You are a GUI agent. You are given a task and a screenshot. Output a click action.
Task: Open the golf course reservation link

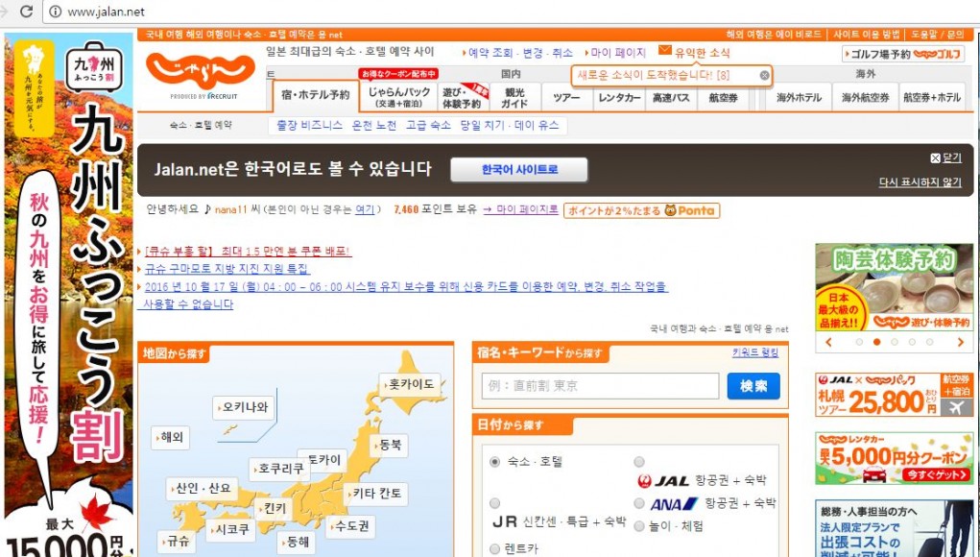[x=903, y=55]
